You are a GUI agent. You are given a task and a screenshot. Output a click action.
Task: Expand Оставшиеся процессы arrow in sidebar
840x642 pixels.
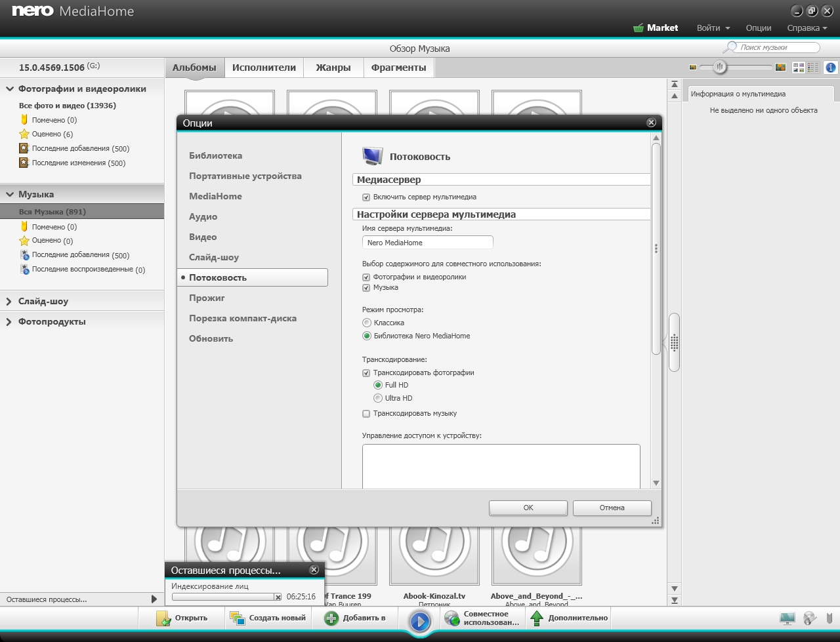point(154,599)
